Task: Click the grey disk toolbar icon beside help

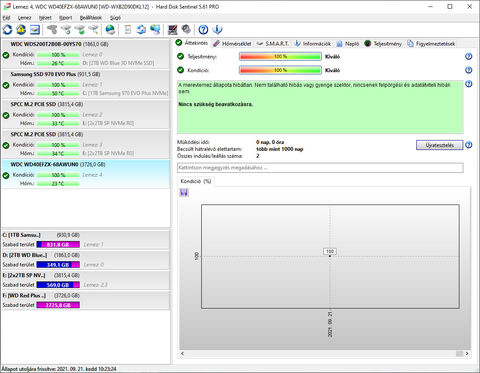Action: pos(186,30)
